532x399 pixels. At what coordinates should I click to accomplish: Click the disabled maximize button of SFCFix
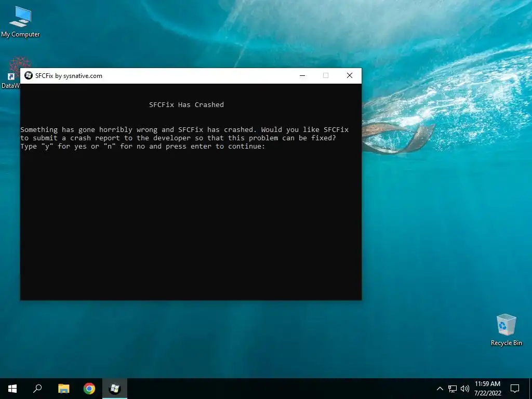tap(326, 76)
